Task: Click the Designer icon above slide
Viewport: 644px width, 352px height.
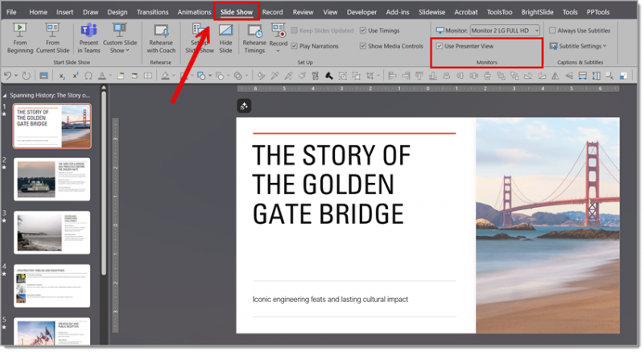Action: coord(244,106)
